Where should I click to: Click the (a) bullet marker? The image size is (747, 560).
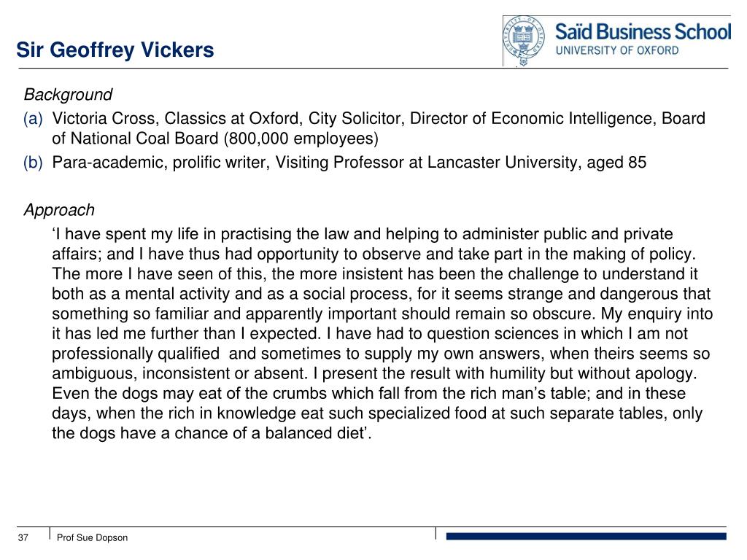pyautogui.click(x=33, y=119)
